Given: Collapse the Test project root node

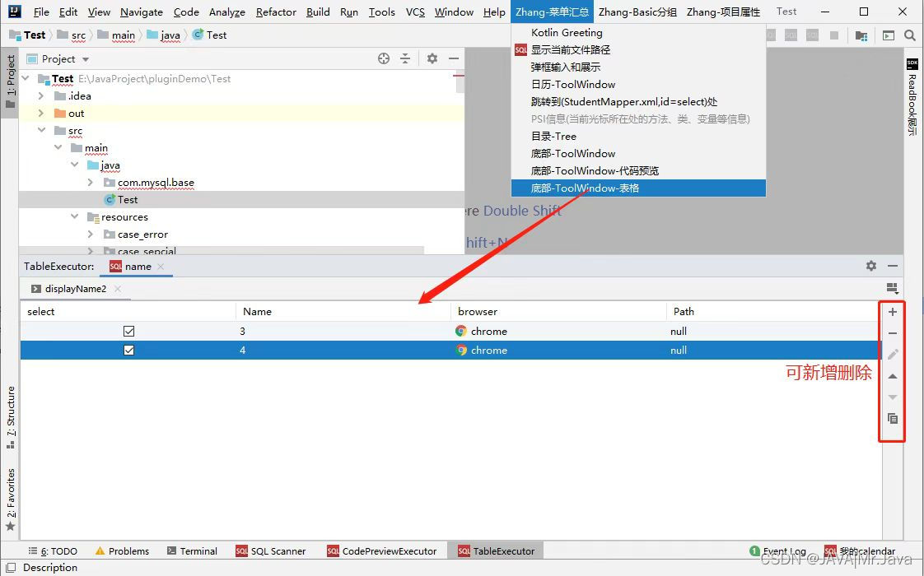Looking at the screenshot, I should [x=26, y=78].
